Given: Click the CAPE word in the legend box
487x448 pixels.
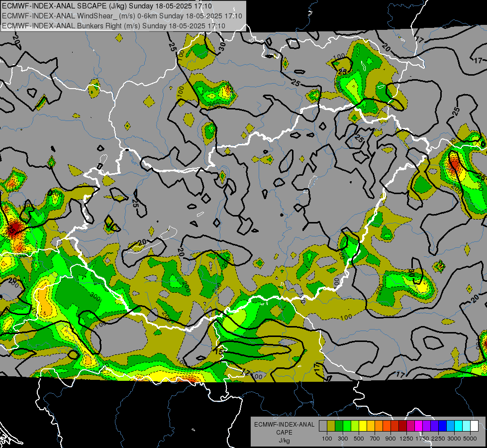Looking at the screenshot, I should tap(284, 433).
